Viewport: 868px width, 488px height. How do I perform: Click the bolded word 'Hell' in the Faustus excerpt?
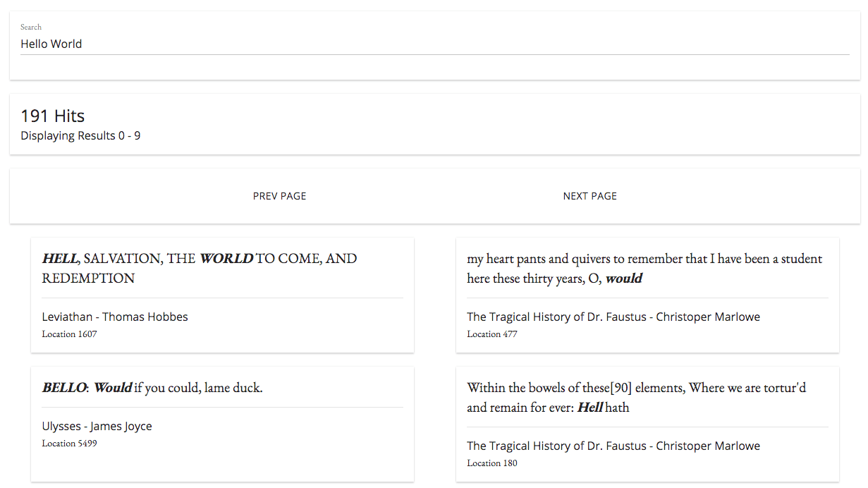[x=591, y=407]
